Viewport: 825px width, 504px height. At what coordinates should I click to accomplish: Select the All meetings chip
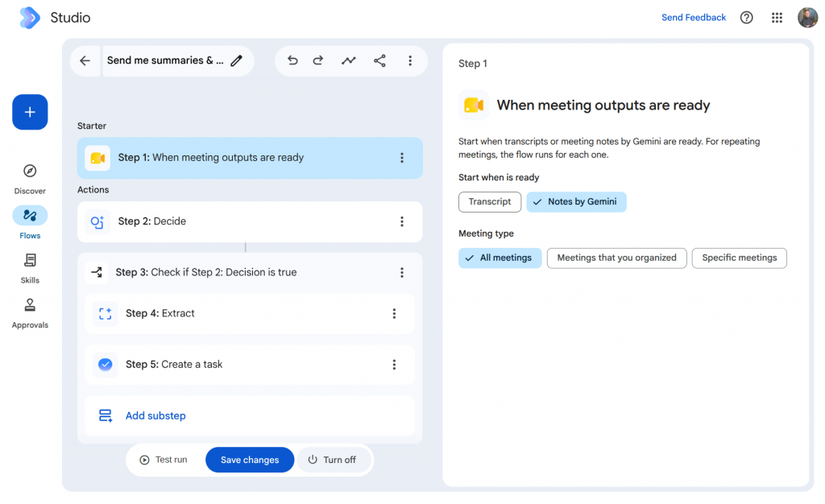click(500, 258)
